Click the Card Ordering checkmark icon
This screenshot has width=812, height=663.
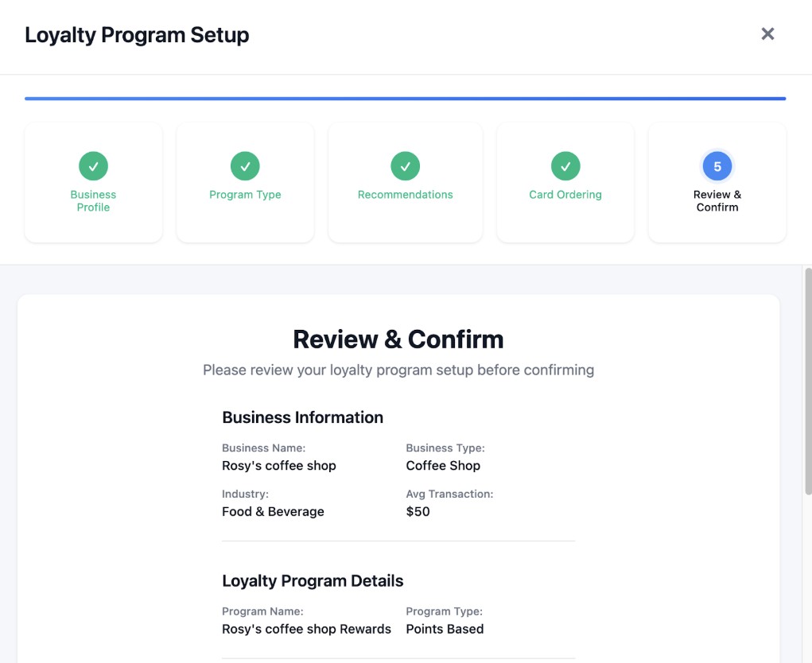pos(565,166)
